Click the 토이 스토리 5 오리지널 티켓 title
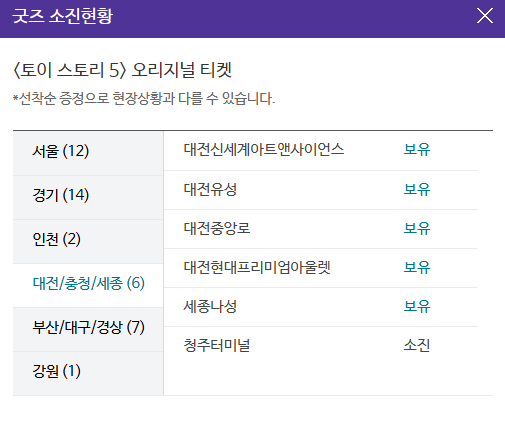This screenshot has height=431, width=505. click(x=122, y=70)
